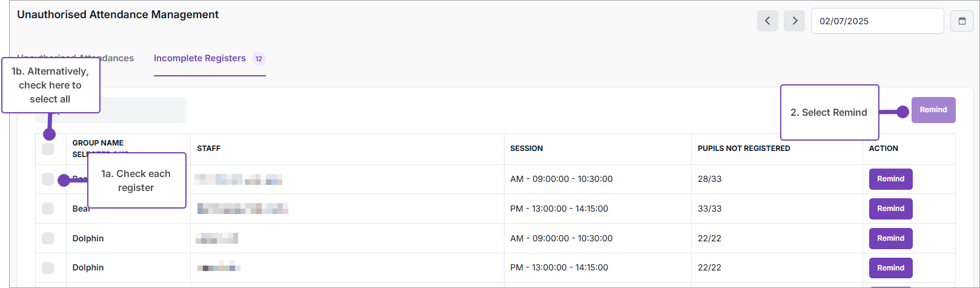This screenshot has width=980, height=288.
Task: Click the Session column header
Action: pos(526,149)
